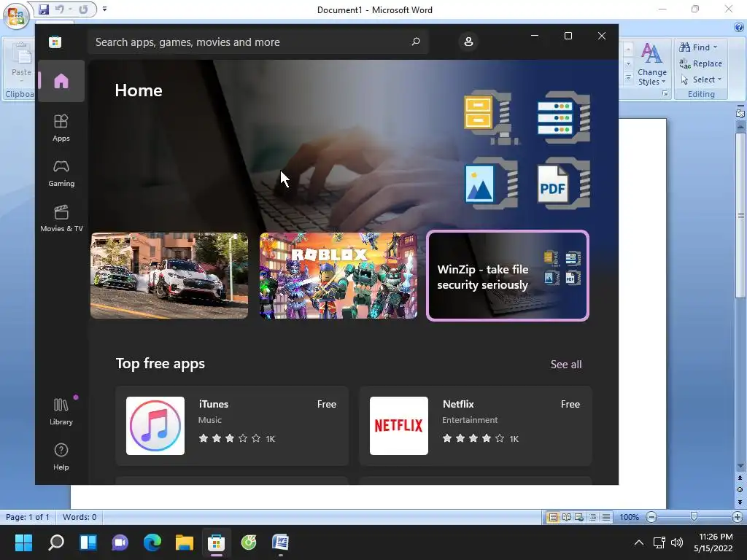Click the Word zoom slider handle
Image resolution: width=747 pixels, height=560 pixels.
tap(694, 517)
